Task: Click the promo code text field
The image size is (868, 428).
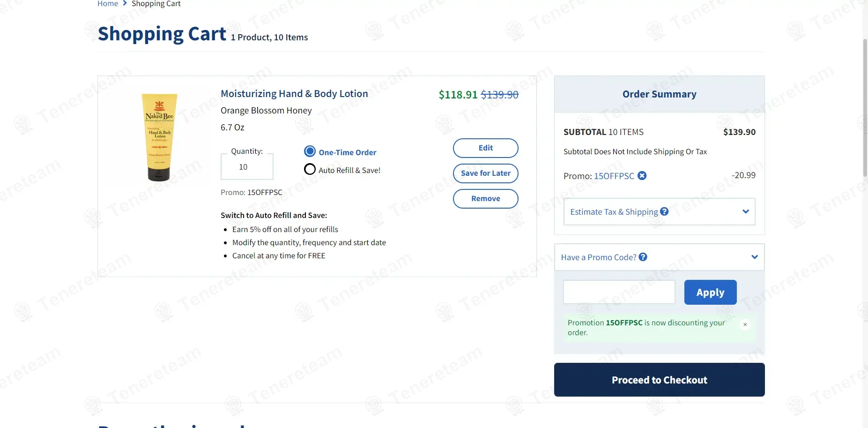Action: click(619, 292)
